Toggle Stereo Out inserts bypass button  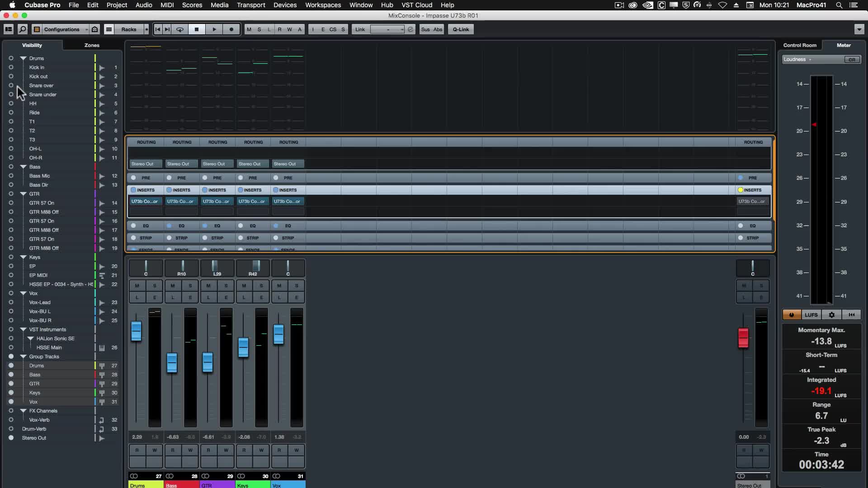pyautogui.click(x=741, y=190)
